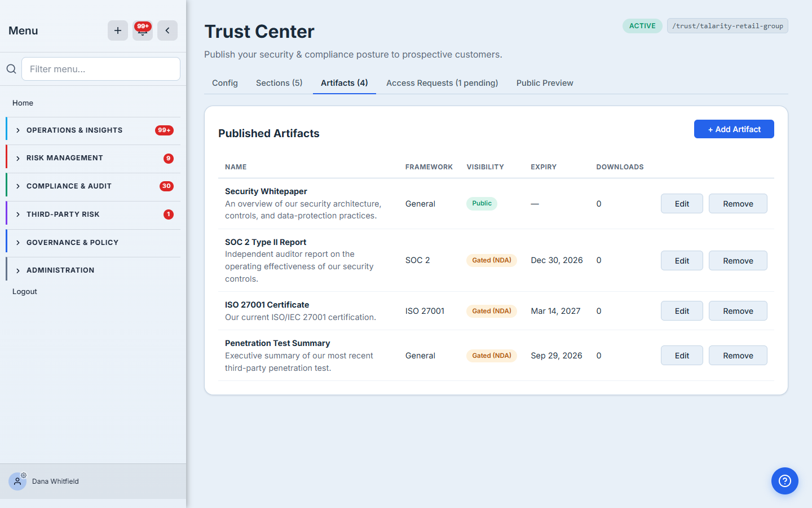Select the Artifacts (4) tab

point(345,83)
